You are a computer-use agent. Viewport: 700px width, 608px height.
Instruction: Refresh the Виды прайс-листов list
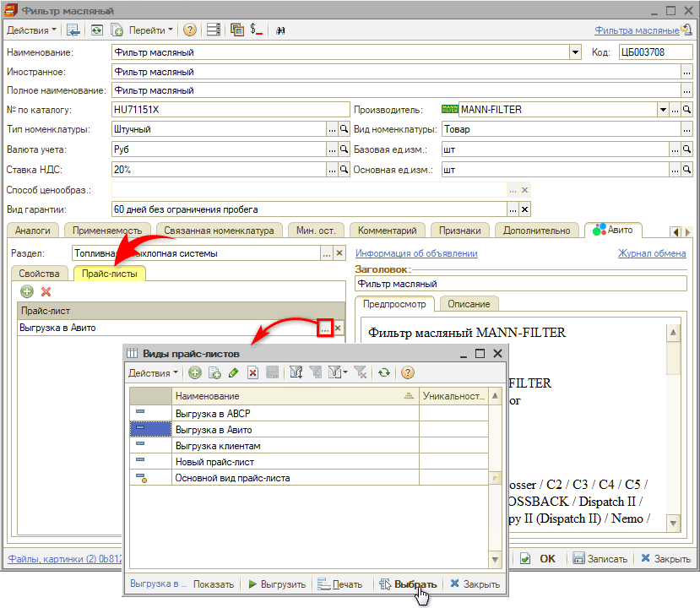(x=384, y=372)
